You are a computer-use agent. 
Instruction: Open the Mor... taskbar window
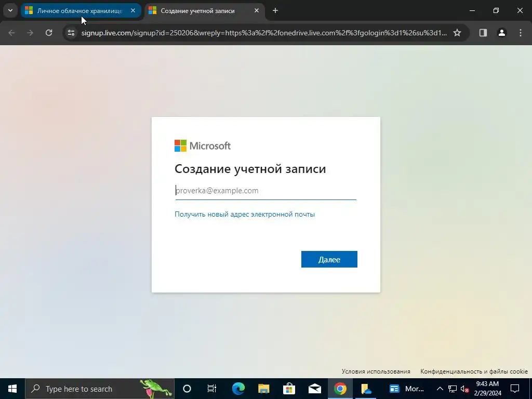(406, 389)
